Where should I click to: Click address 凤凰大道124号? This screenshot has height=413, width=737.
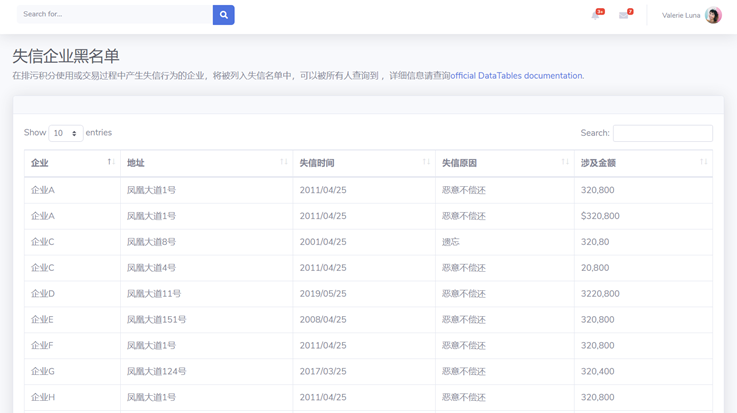point(157,371)
